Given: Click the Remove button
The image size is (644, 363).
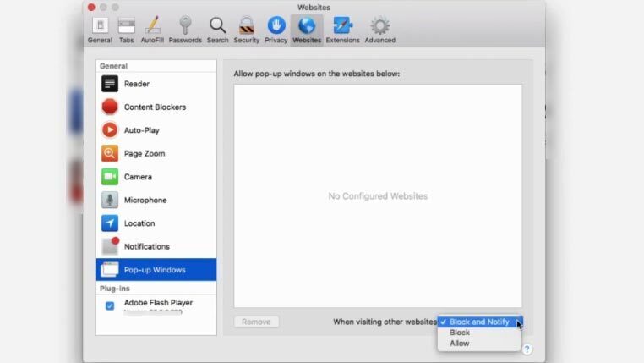Looking at the screenshot, I should (x=256, y=322).
